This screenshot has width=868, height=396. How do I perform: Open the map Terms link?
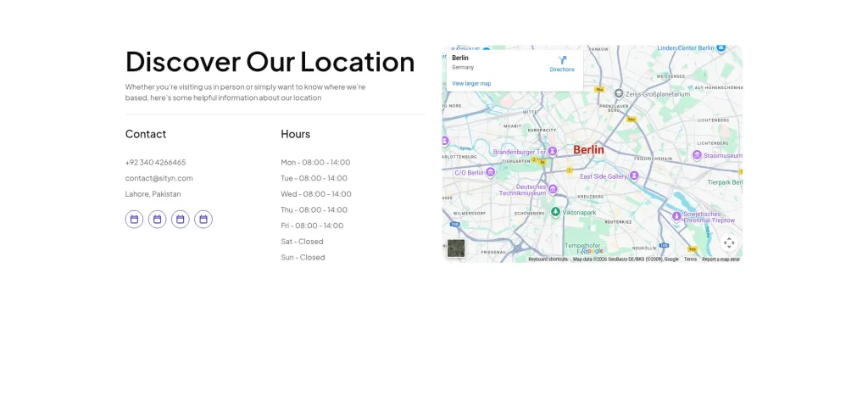click(x=690, y=259)
